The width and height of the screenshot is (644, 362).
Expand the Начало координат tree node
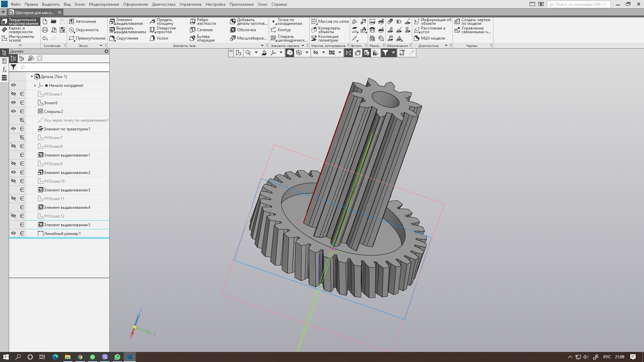pos(35,85)
